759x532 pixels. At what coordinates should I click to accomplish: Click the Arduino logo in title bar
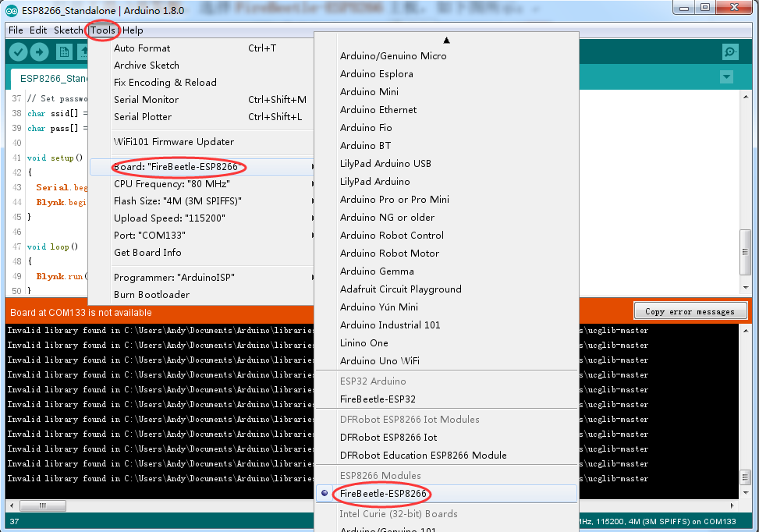point(11,10)
